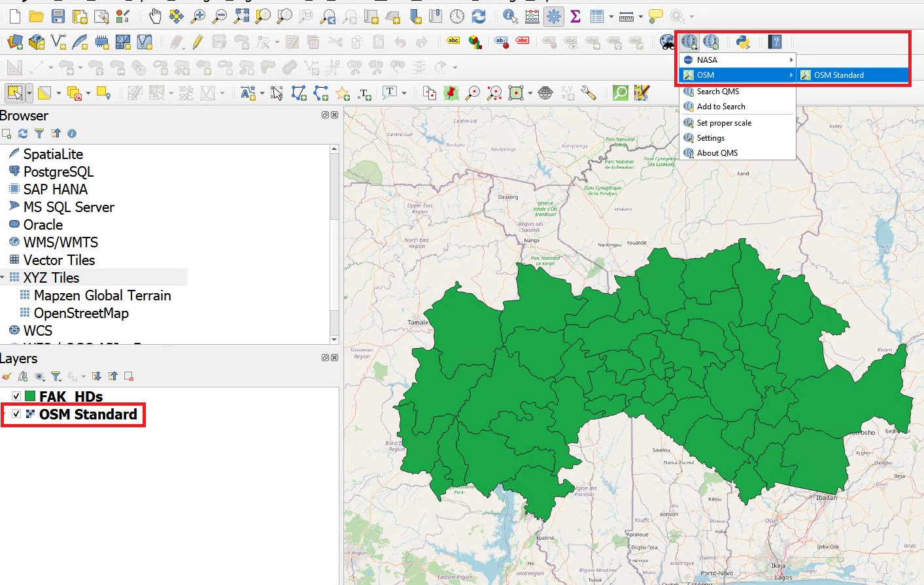Expand the NASA submenu arrow
924x585 pixels.
[x=791, y=60]
